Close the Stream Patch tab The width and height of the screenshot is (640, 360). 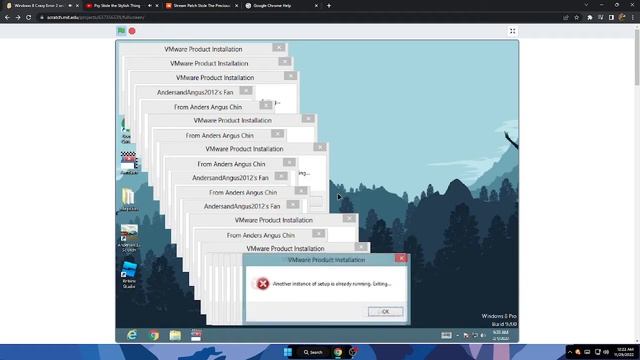236,6
